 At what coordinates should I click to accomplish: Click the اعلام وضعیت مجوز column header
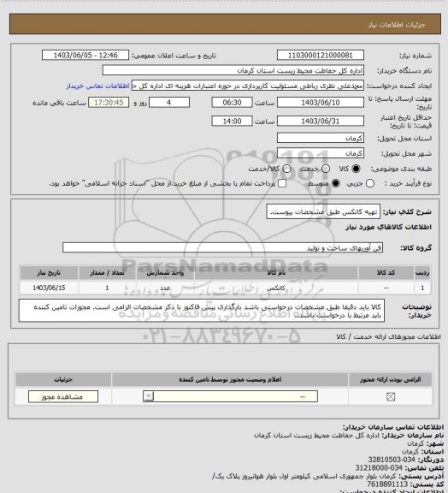pos(230,380)
